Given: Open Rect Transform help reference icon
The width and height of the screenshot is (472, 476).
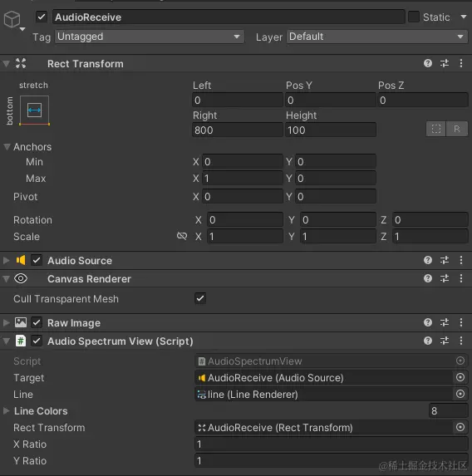Looking at the screenshot, I should (x=428, y=63).
